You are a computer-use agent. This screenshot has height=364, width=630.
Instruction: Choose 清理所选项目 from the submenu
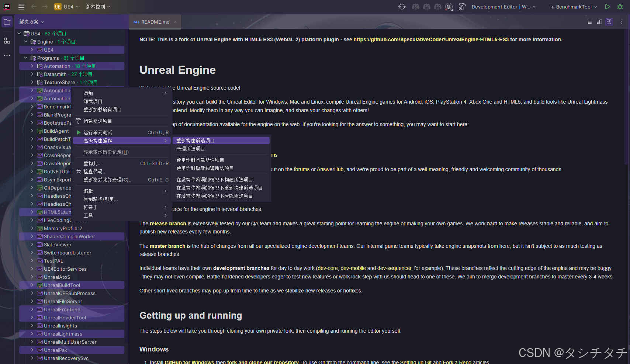pyautogui.click(x=191, y=149)
